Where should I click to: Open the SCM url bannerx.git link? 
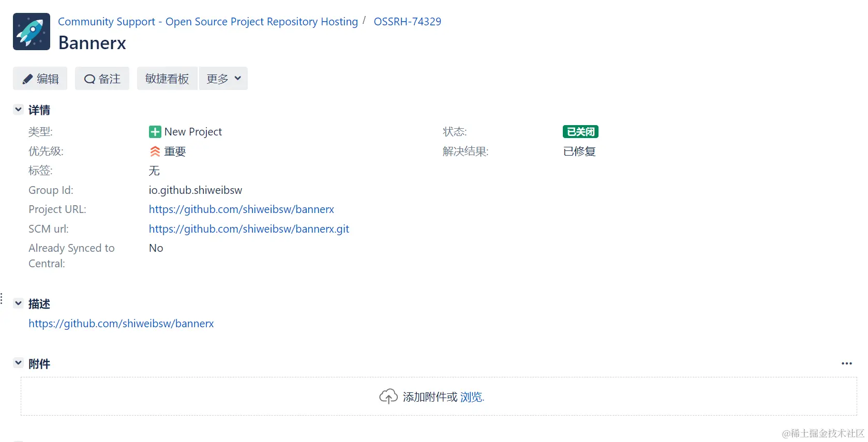coord(249,229)
